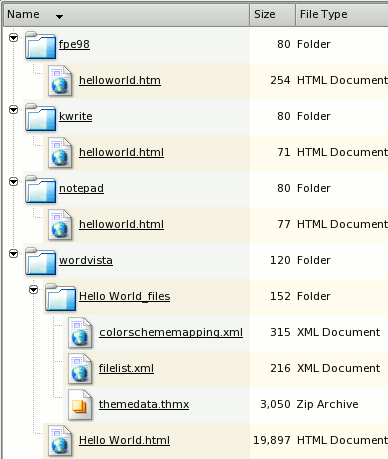Toggle sort order via Name header arrow
Image resolution: width=388 pixels, height=459 pixels.
[59, 16]
